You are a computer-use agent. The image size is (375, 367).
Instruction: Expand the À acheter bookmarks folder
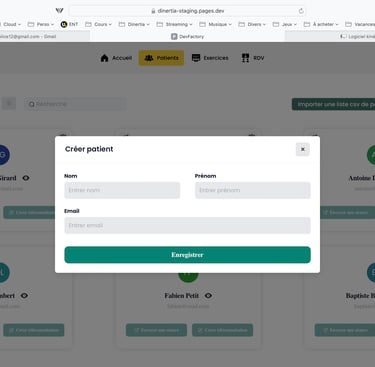(x=321, y=24)
